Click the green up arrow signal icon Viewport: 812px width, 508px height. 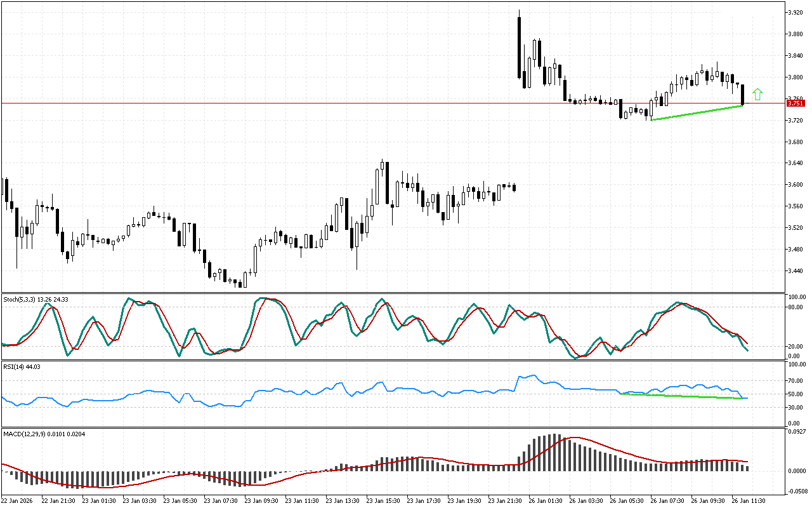(x=757, y=95)
